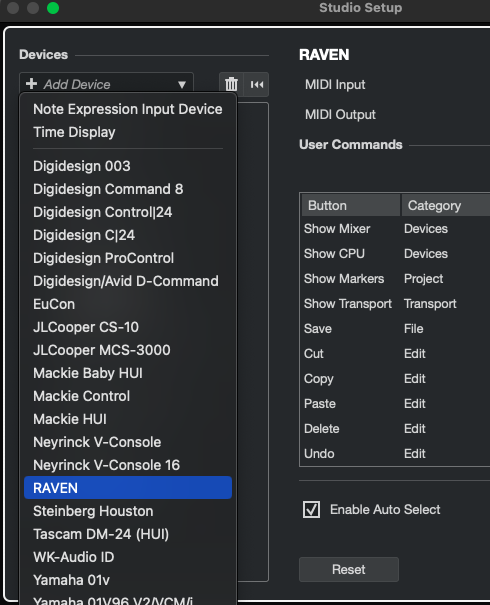The width and height of the screenshot is (490, 605).
Task: Click Transport category cell
Action: (x=430, y=304)
